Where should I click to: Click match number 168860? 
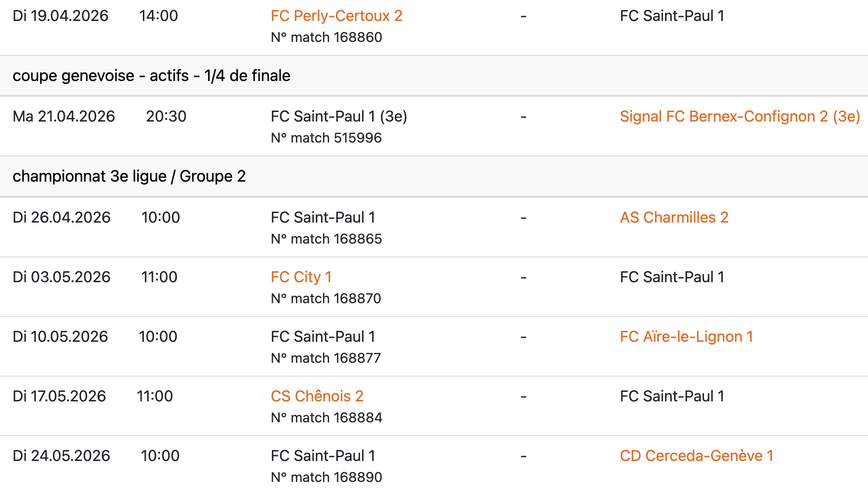point(326,38)
